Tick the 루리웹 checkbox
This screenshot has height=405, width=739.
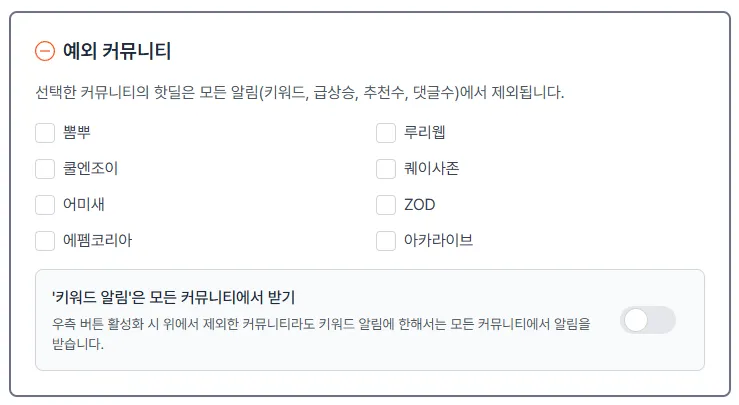[386, 133]
